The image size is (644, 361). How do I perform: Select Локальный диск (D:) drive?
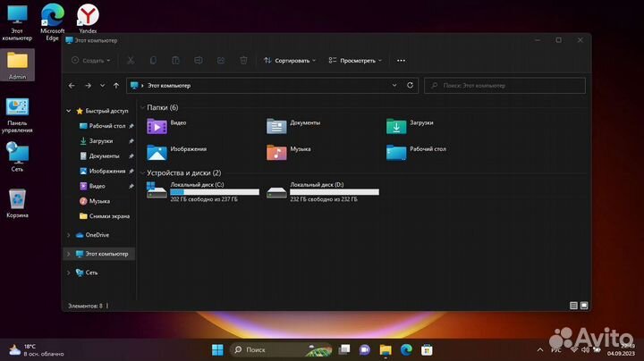(323, 191)
